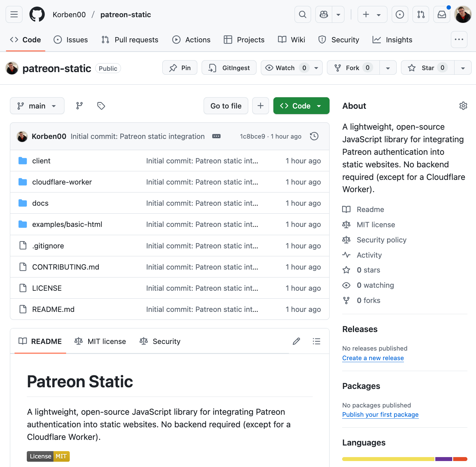The width and height of the screenshot is (476, 467).
Task: Open the create new plus menu
Action: click(372, 15)
